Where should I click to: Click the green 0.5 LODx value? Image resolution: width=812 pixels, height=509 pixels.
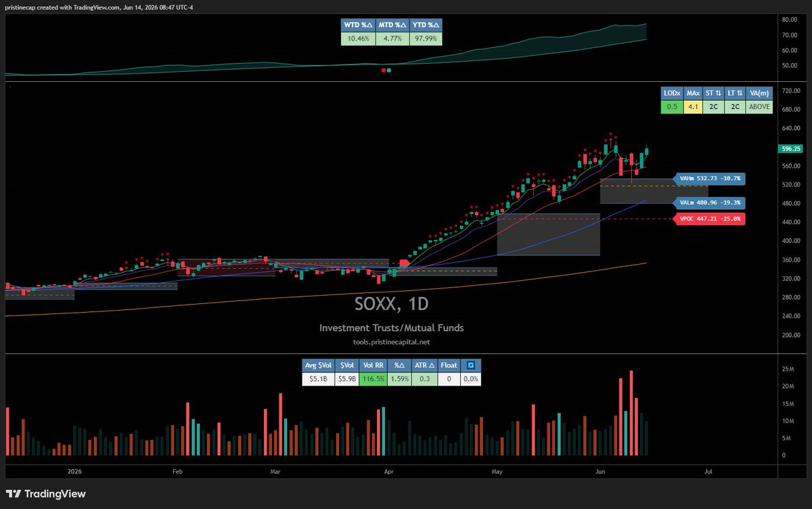click(672, 107)
